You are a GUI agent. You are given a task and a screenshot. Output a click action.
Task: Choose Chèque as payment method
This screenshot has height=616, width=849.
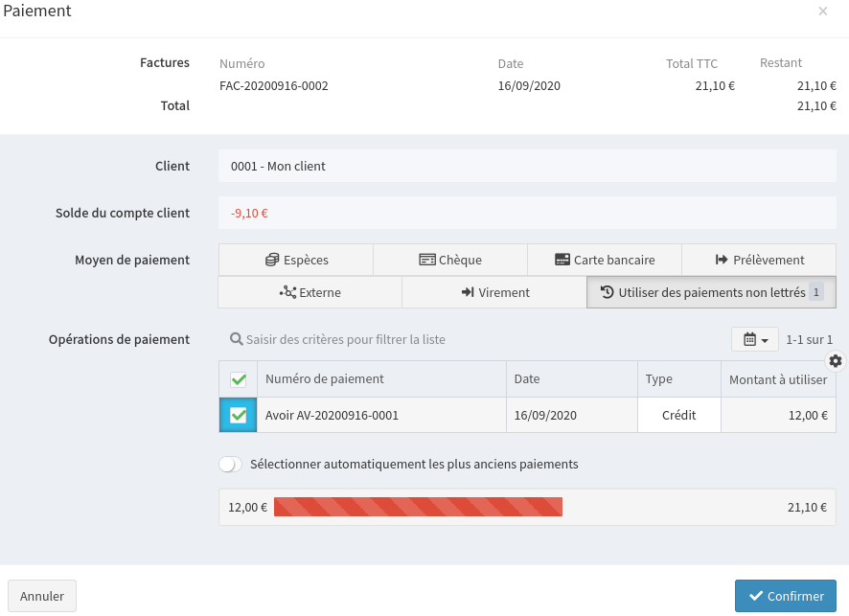(449, 260)
